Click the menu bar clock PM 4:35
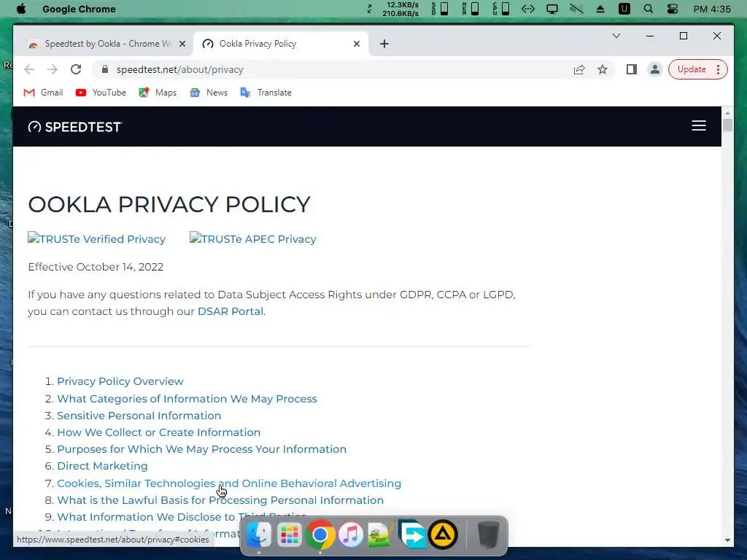Image resolution: width=747 pixels, height=560 pixels. pyautogui.click(x=712, y=9)
